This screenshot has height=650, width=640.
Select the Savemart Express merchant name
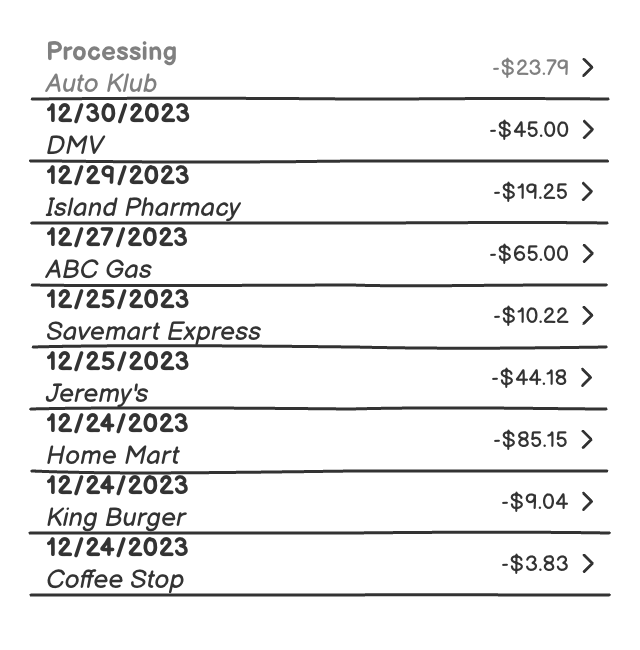(153, 331)
